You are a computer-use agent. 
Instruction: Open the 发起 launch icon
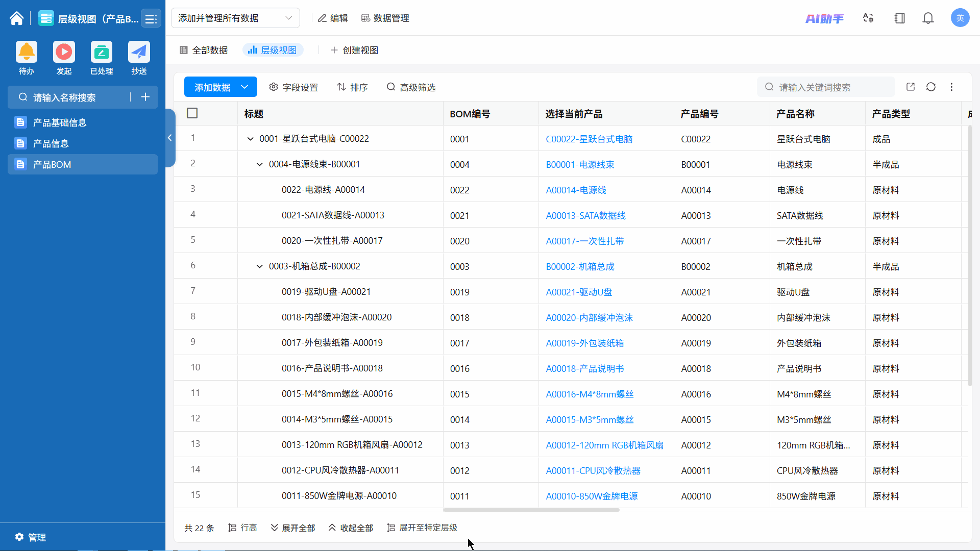click(64, 52)
